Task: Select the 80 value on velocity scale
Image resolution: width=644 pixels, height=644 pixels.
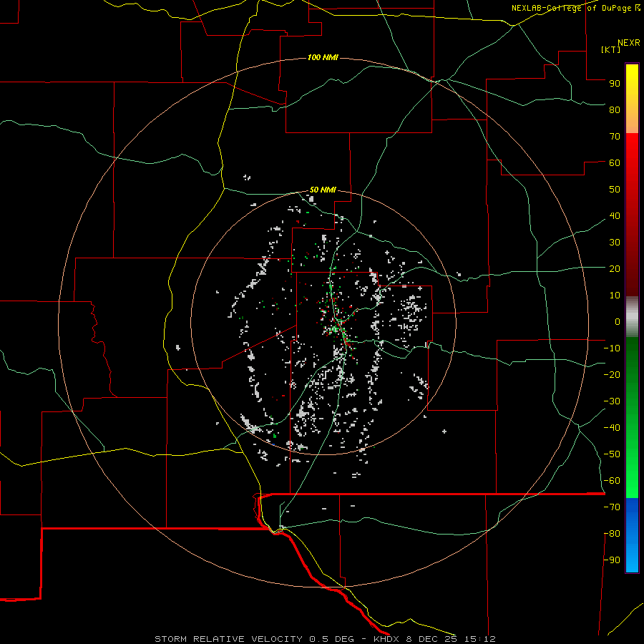Action: [615, 109]
